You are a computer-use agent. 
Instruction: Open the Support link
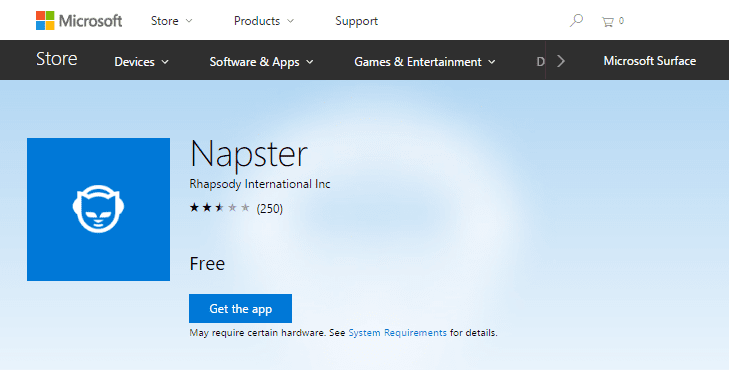point(357,21)
